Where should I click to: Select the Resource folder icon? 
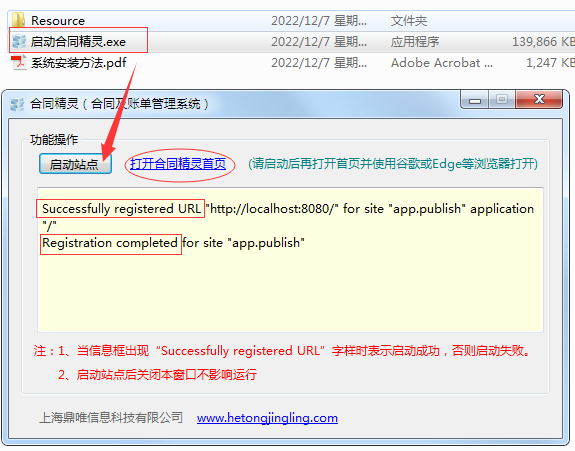[x=18, y=20]
